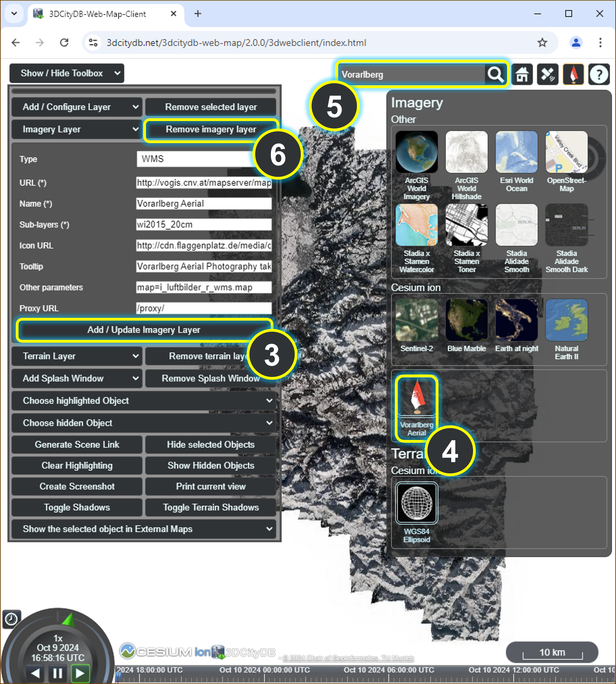This screenshot has width=616, height=684.
Task: Collapse the Imagery Layer section
Action: pos(77,129)
